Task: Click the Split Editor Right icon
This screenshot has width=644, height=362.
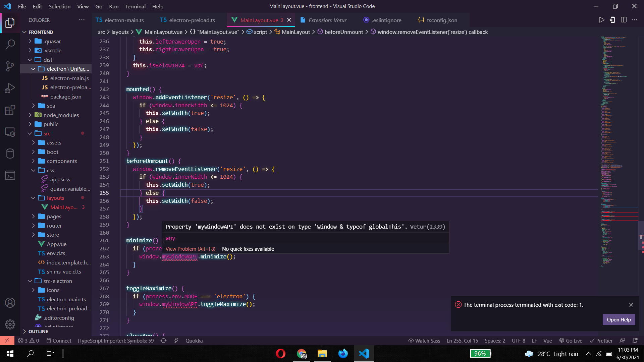Action: (x=624, y=20)
